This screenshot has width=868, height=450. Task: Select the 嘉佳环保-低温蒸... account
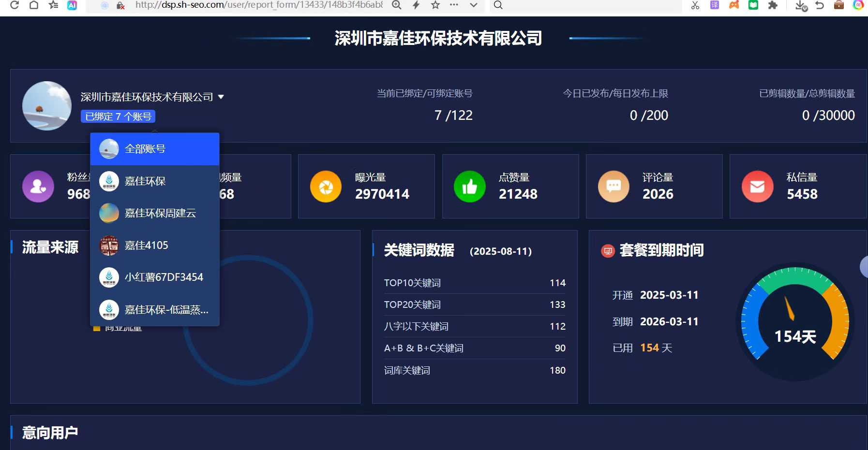coord(155,310)
